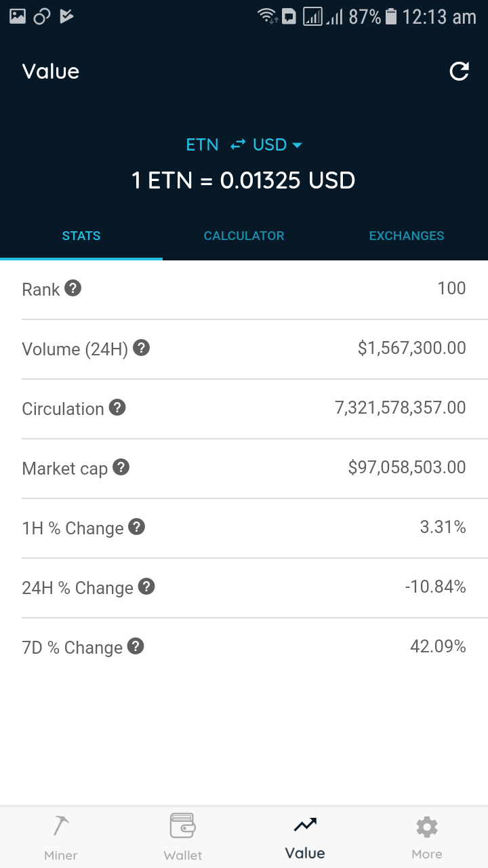Select the Stats tab
The image size is (488, 868).
coord(81,236)
